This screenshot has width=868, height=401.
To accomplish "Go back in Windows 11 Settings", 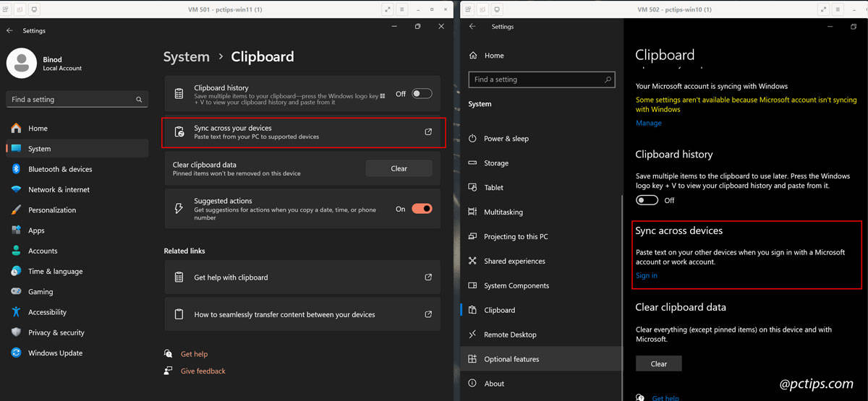I will 9,31.
